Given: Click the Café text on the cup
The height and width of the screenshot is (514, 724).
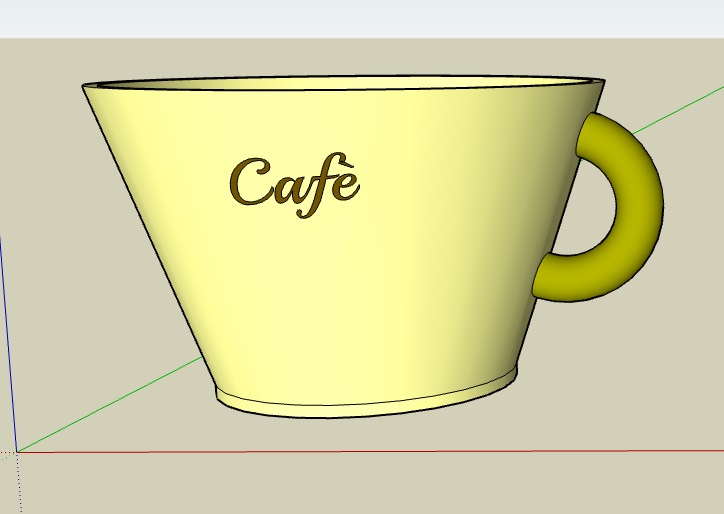Looking at the screenshot, I should coord(294,184).
